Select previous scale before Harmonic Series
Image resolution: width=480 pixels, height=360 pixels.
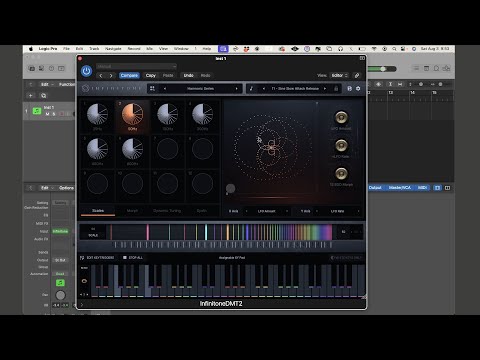pyautogui.click(x=165, y=89)
